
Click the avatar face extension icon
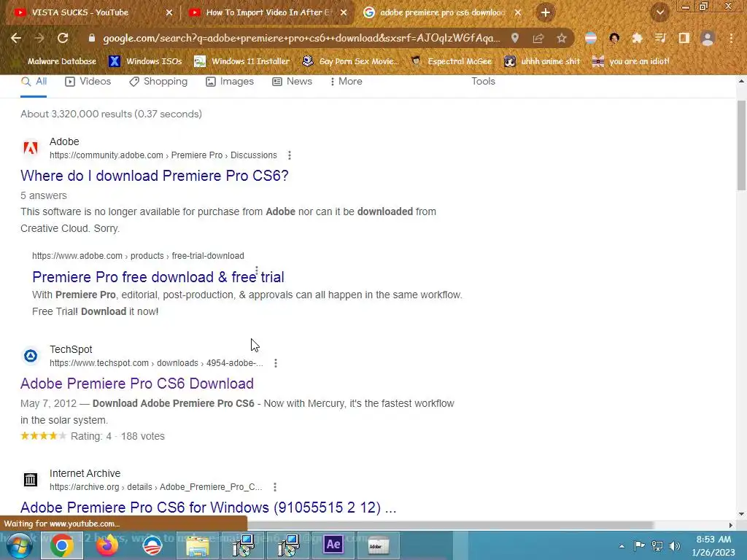(614, 38)
